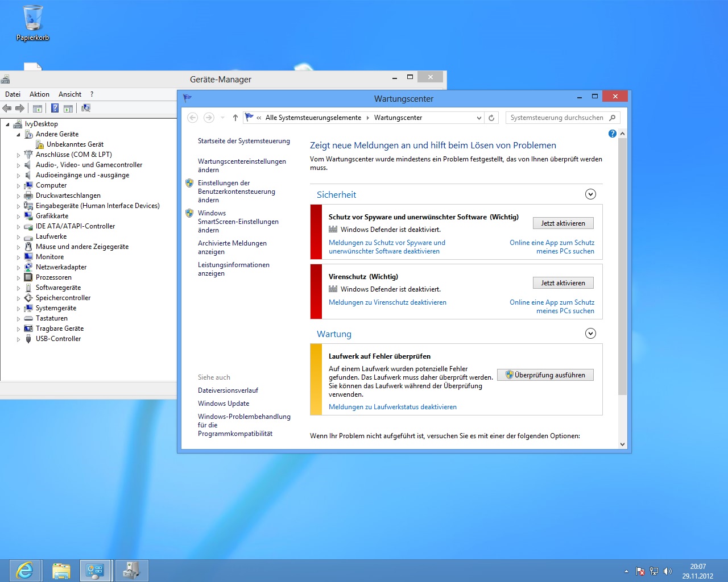
Task: Expand Anschlüsse (COM & LPT) node
Action: [18, 155]
